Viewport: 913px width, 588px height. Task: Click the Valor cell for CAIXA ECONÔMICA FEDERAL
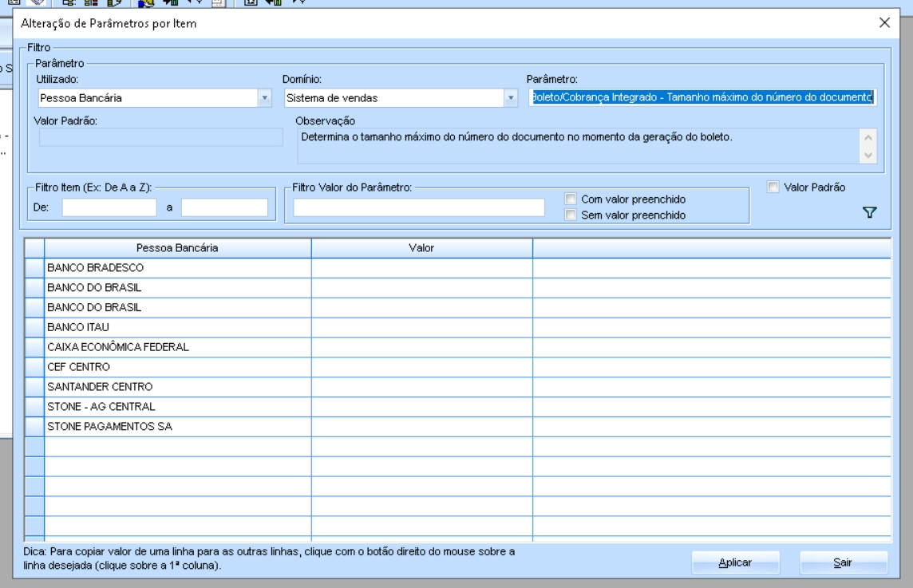point(421,347)
